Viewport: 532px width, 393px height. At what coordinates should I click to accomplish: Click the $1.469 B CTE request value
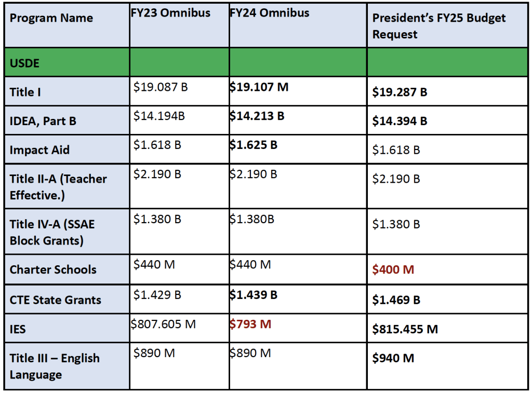(396, 300)
